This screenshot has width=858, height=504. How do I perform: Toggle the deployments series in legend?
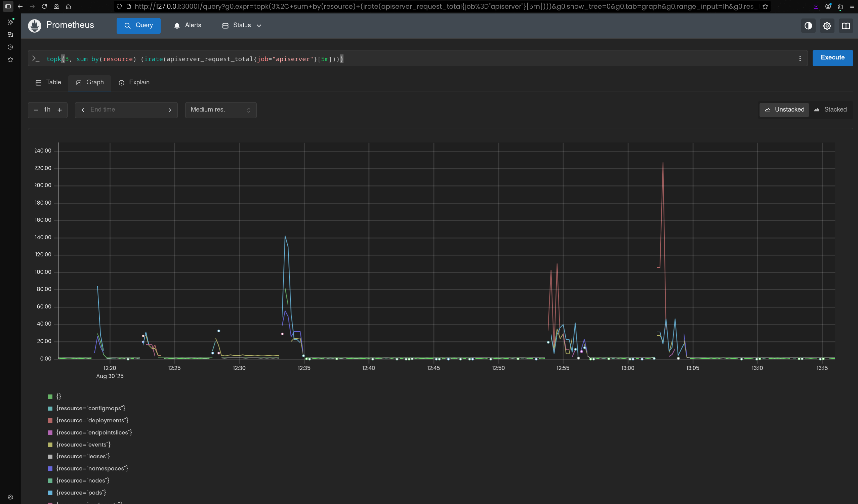click(x=88, y=421)
